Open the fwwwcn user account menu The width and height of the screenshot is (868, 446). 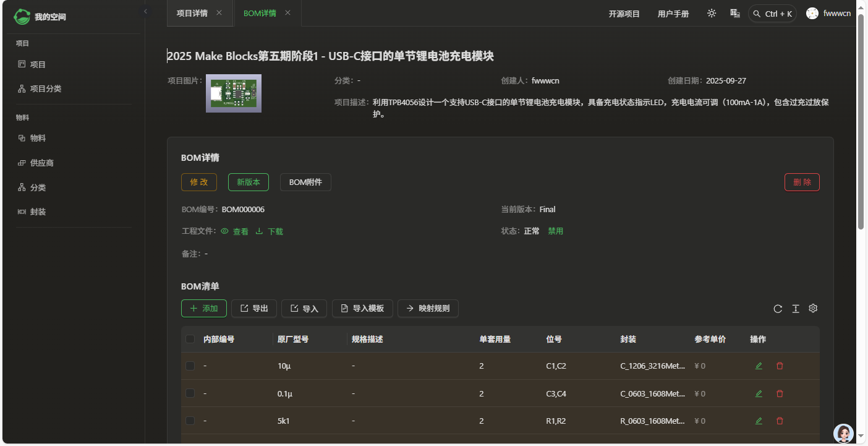(x=828, y=14)
